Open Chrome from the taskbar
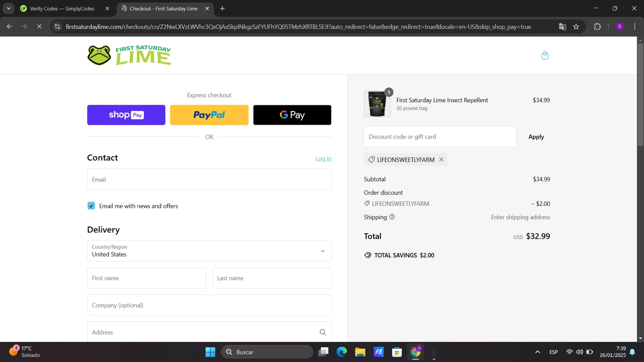Screen dimensions: 644x362 (416, 352)
